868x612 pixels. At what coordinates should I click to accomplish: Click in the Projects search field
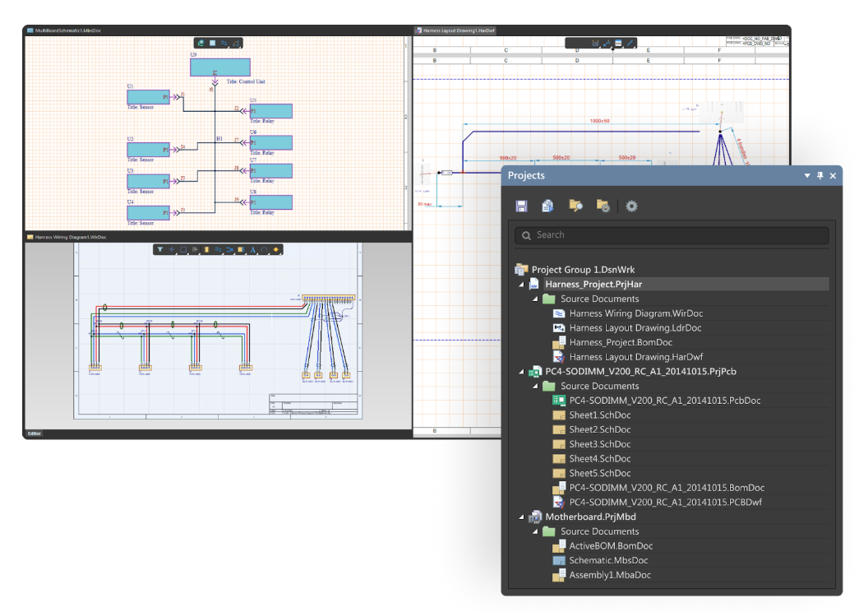coord(672,235)
